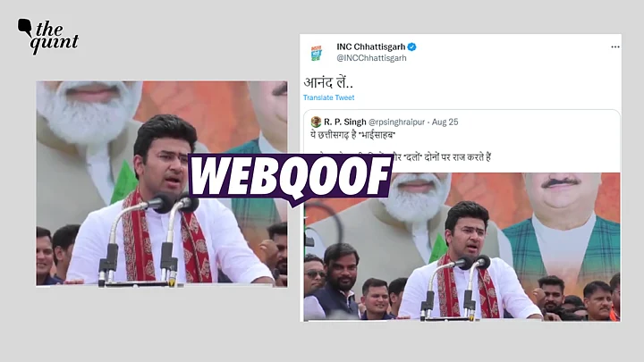Click the WEBQOOF badge
The image size is (644, 362).
(290, 177)
